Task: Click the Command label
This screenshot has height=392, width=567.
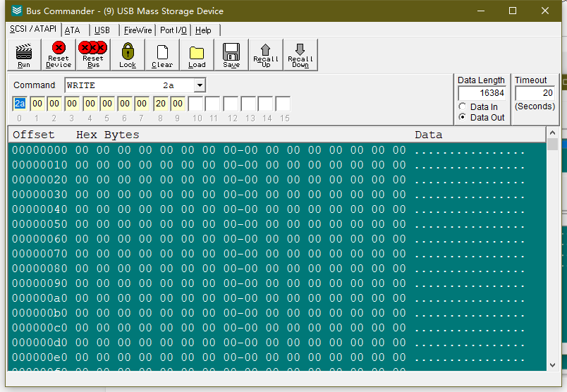Action: click(x=35, y=85)
